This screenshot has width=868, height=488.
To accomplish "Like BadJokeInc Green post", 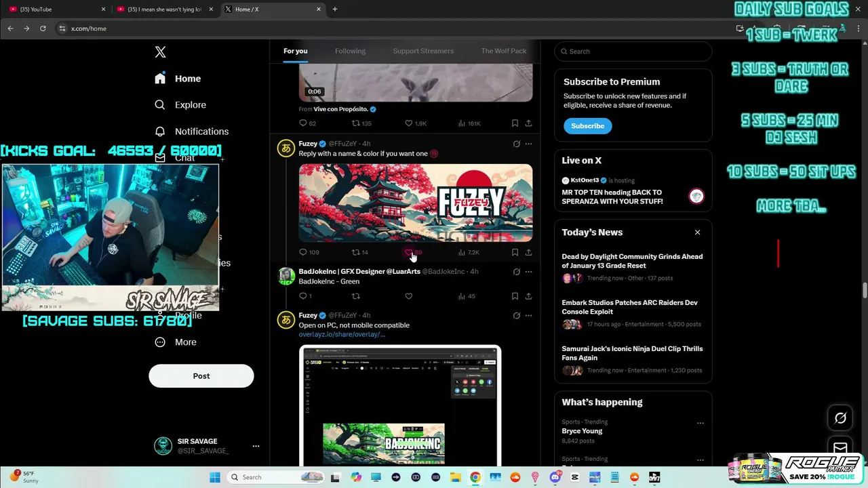I will (409, 296).
